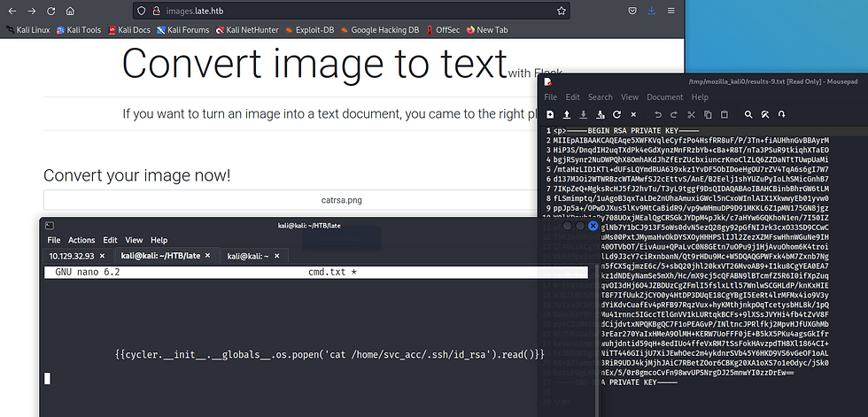Viewport: 868px width, 417px height.
Task: Click the Mousepad undo icon
Action: click(x=657, y=114)
